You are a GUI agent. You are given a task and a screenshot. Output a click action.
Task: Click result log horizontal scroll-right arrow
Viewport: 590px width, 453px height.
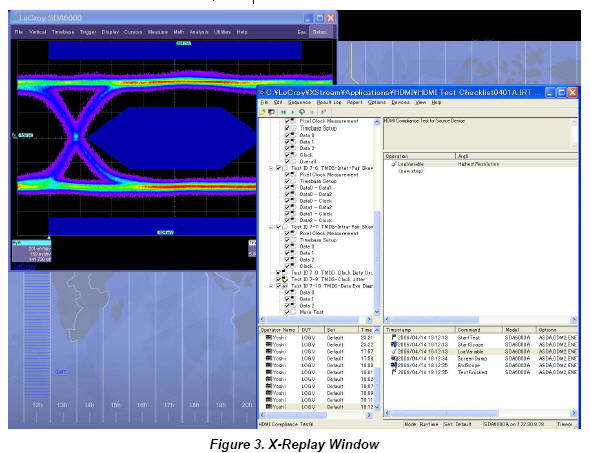point(574,413)
